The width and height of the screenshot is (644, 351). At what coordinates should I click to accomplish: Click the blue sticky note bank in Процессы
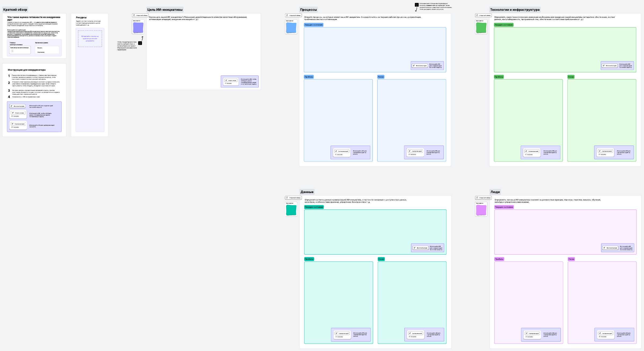pyautogui.click(x=291, y=28)
